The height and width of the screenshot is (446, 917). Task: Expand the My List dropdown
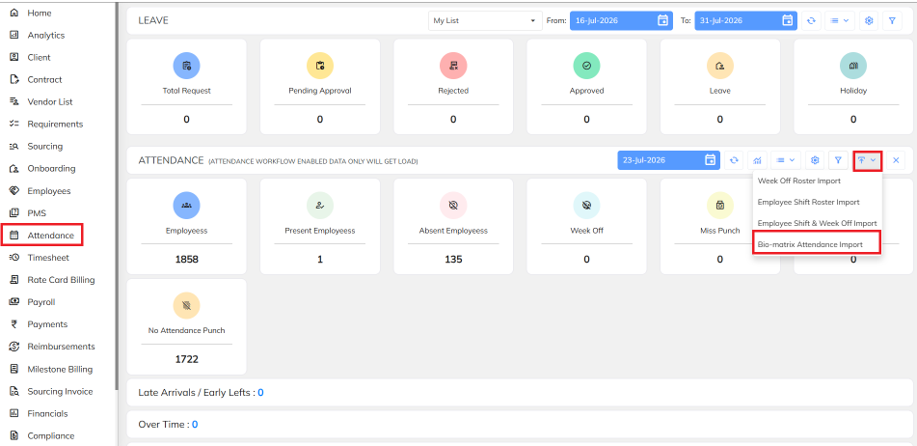tap(484, 20)
